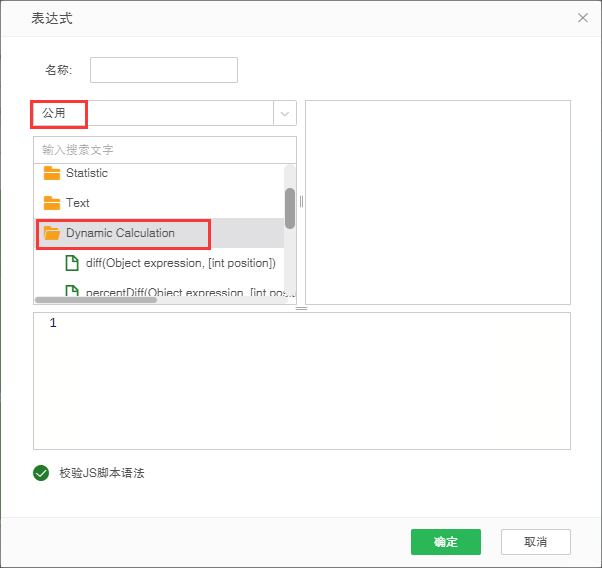Image resolution: width=602 pixels, height=568 pixels.
Task: Open the 公用 dropdown arrow
Action: 285,113
